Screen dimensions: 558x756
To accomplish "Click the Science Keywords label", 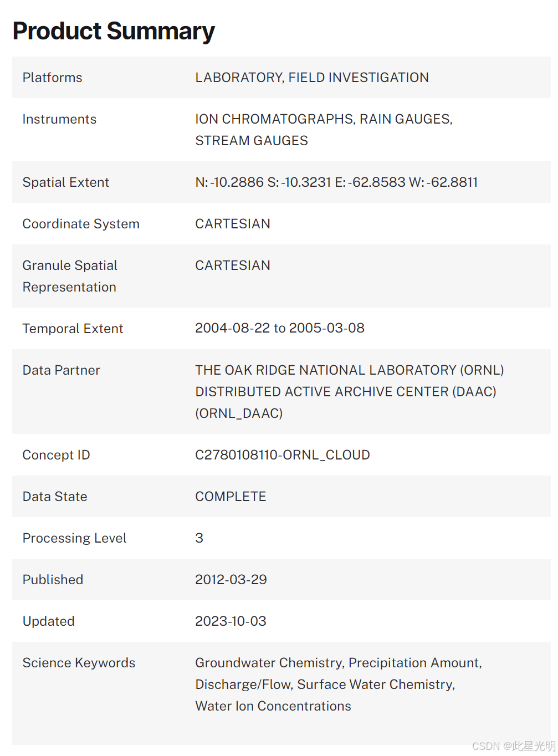I will tap(79, 663).
